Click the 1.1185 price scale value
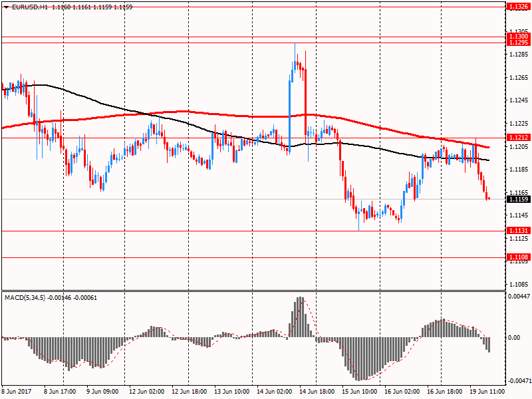Screen dimensions: 532x399 (519, 170)
